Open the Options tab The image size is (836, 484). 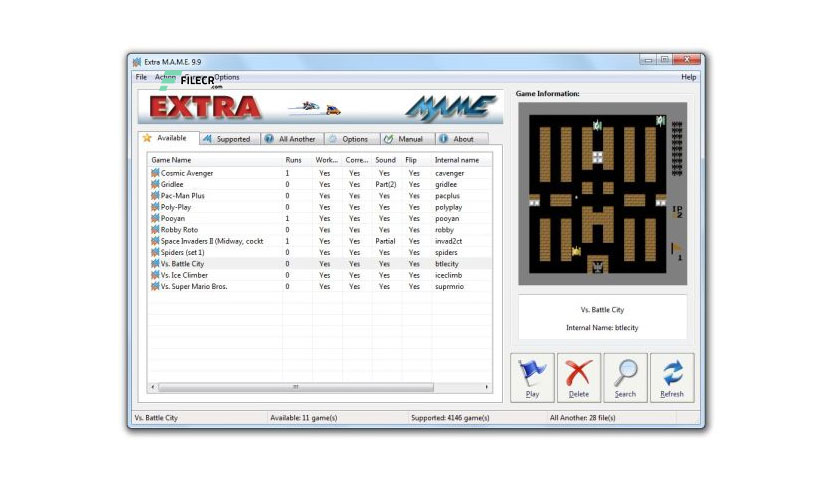352,139
